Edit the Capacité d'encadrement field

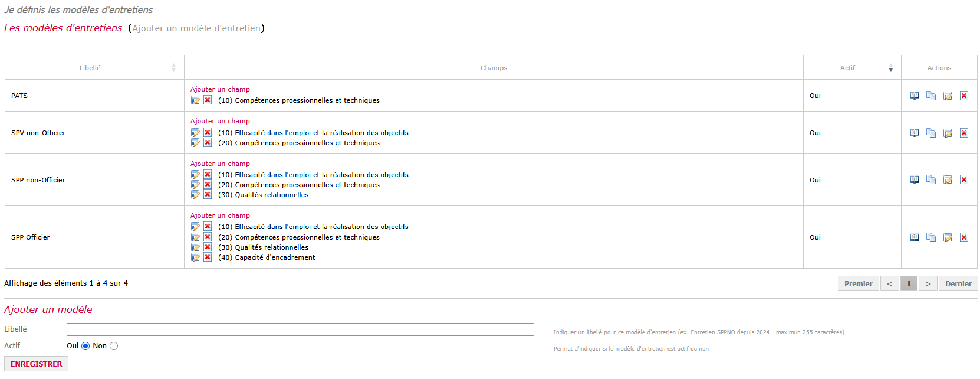(195, 257)
